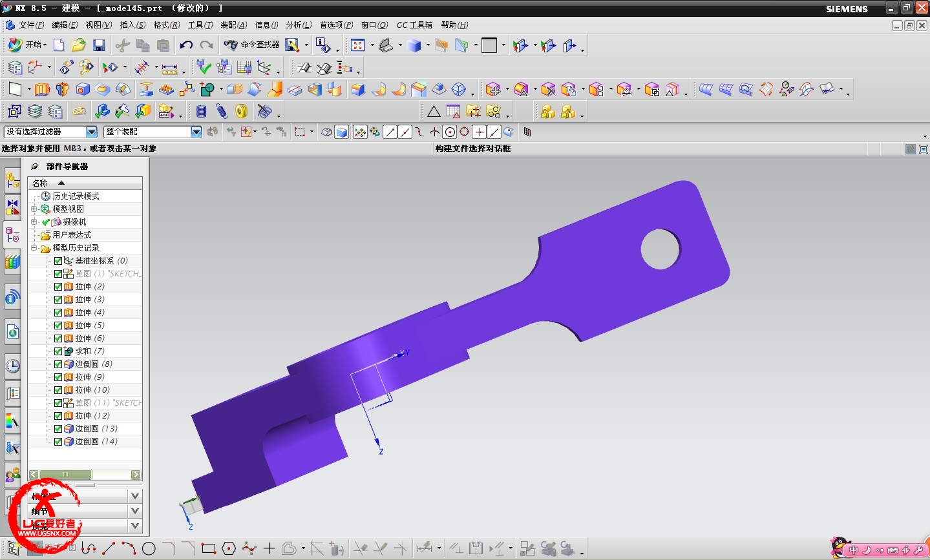
Task: Uncheck the 拉伸 (5) feature checkbox
Action: point(58,326)
